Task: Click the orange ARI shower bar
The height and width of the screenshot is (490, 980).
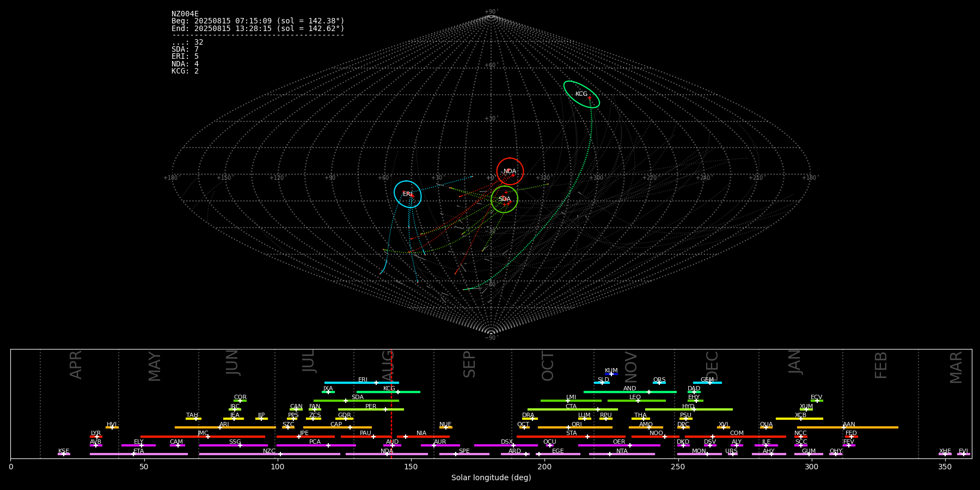Action: (x=225, y=427)
